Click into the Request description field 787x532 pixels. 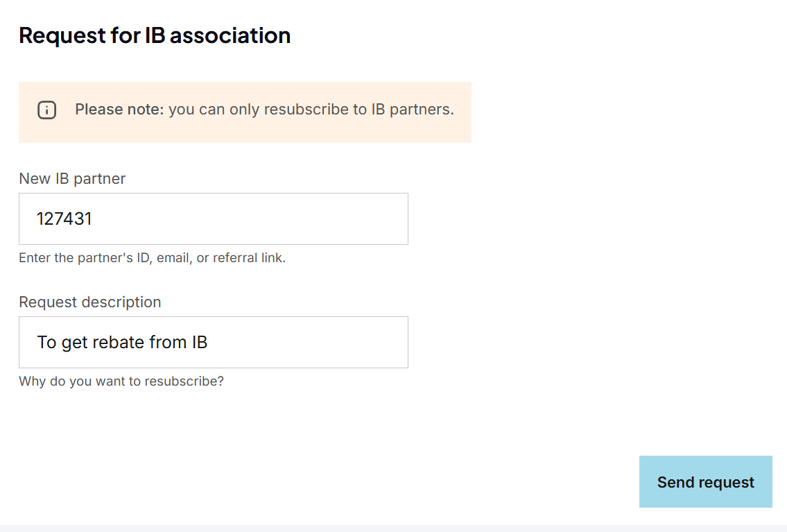pyautogui.click(x=213, y=343)
